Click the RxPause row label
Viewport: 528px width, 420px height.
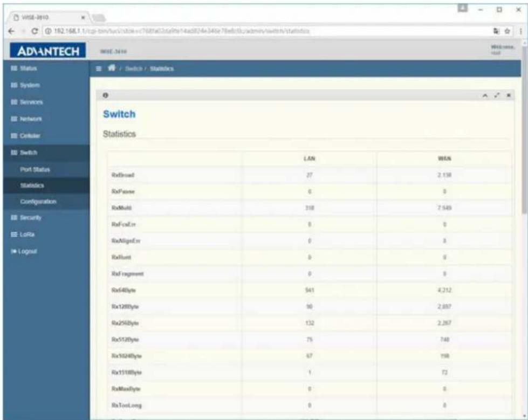tap(123, 191)
